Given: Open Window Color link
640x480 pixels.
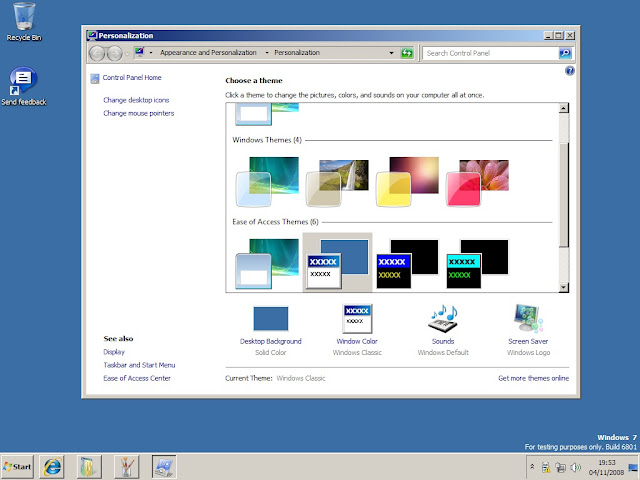Looking at the screenshot, I should click(x=357, y=341).
